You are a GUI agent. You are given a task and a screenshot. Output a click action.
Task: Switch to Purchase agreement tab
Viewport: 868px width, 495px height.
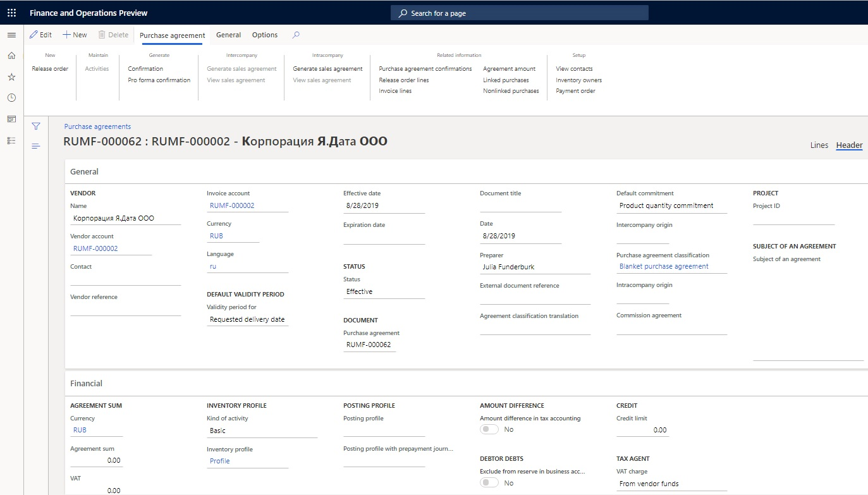(172, 35)
